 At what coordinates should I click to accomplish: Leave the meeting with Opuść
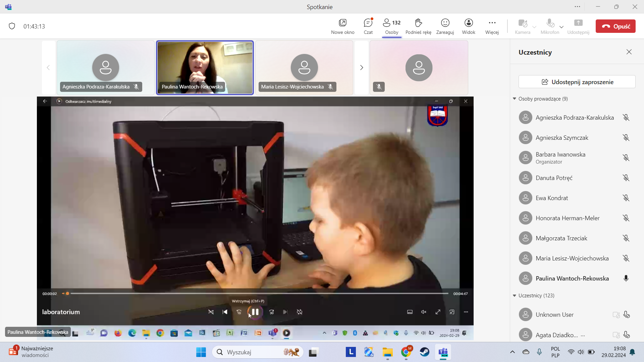[615, 26]
